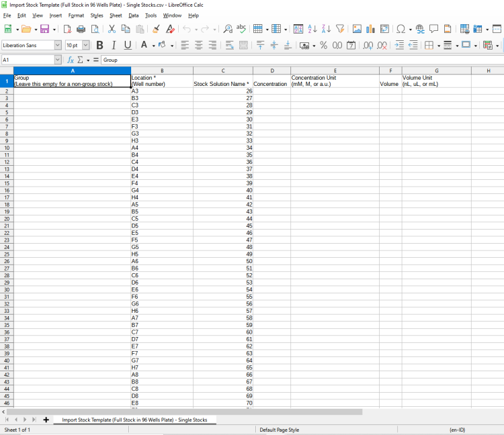Toggle Bold formatting
This screenshot has width=504, height=435.
click(x=100, y=45)
